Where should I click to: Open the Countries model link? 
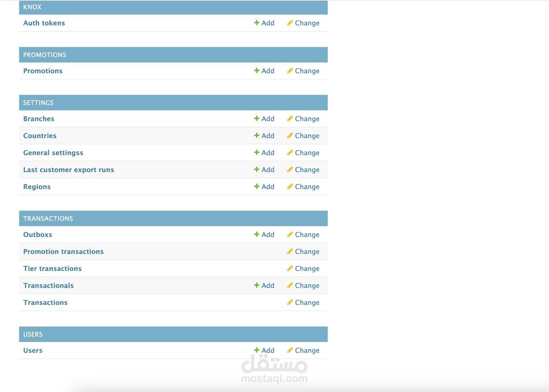click(40, 136)
